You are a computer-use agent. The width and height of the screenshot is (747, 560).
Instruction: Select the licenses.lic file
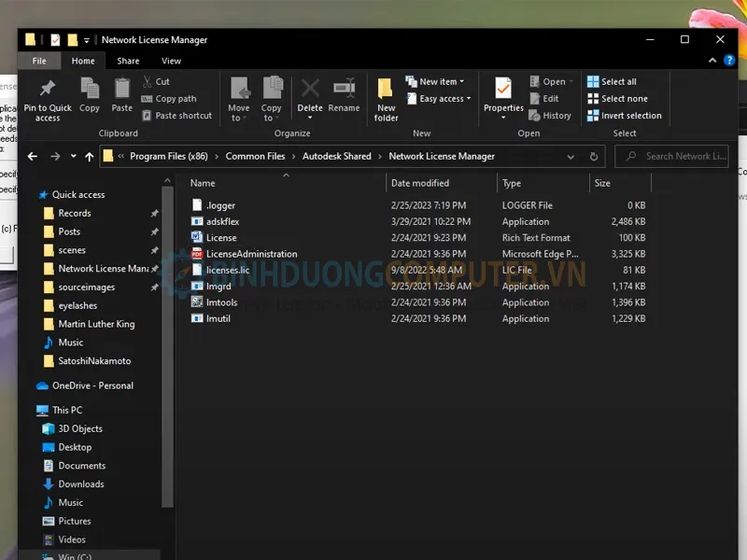pyautogui.click(x=228, y=270)
